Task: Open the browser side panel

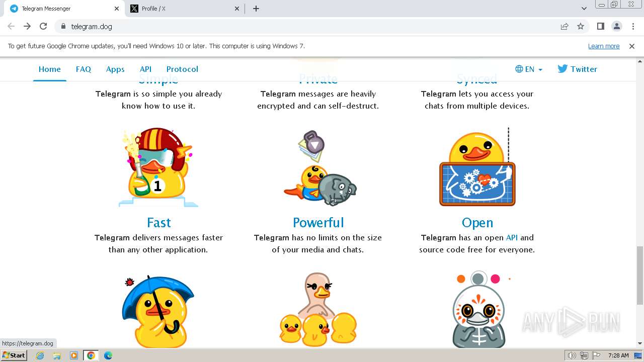Action: coord(600,26)
